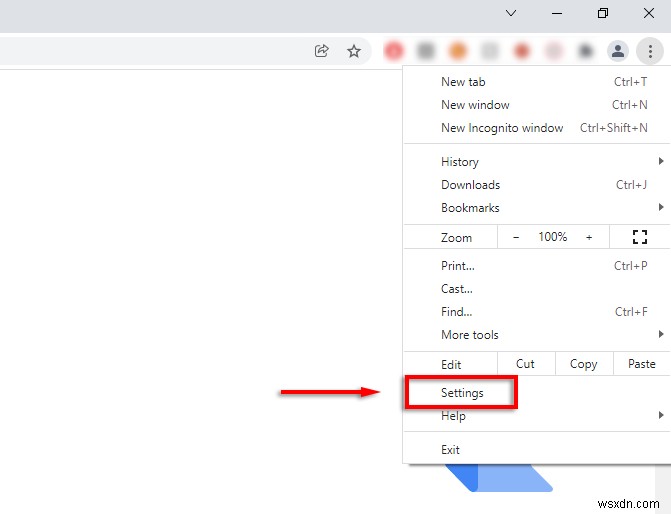Expand the Bookmarks submenu
Screen dimensions: 671x514
[x=537, y=208]
